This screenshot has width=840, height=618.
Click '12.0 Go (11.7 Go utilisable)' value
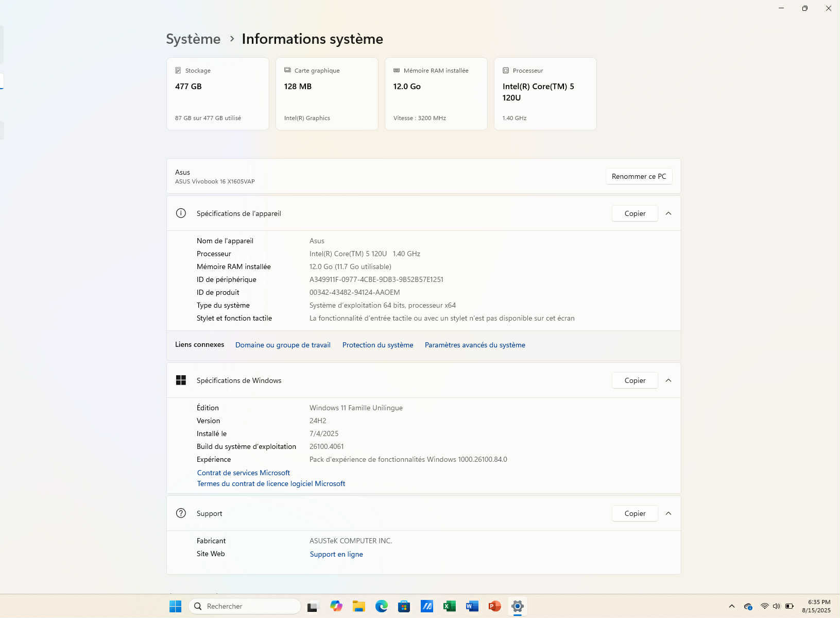(x=350, y=266)
